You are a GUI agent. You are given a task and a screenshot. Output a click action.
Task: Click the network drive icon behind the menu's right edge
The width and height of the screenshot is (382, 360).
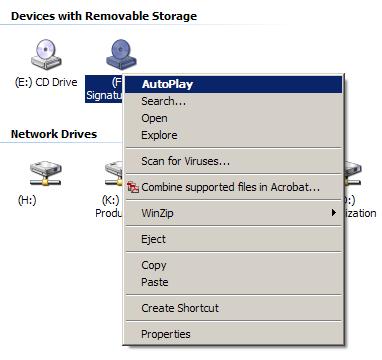point(353,174)
